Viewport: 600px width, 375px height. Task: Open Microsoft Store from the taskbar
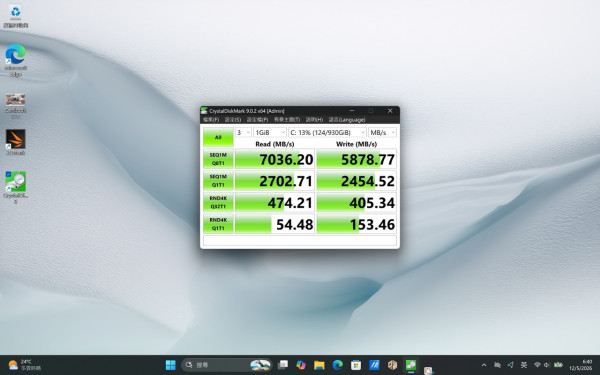click(356, 365)
